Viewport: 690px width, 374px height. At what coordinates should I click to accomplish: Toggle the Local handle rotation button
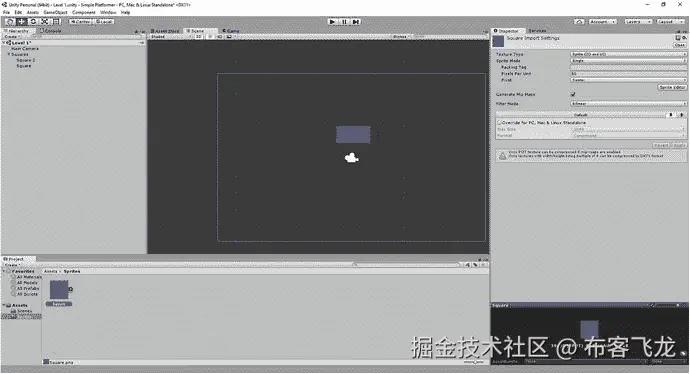(x=104, y=21)
